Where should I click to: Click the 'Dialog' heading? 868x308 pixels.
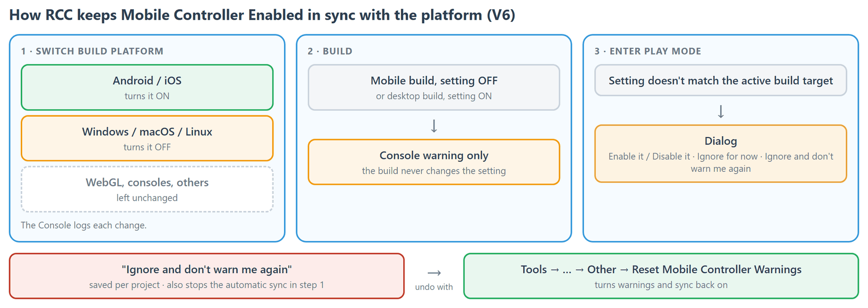721,141
